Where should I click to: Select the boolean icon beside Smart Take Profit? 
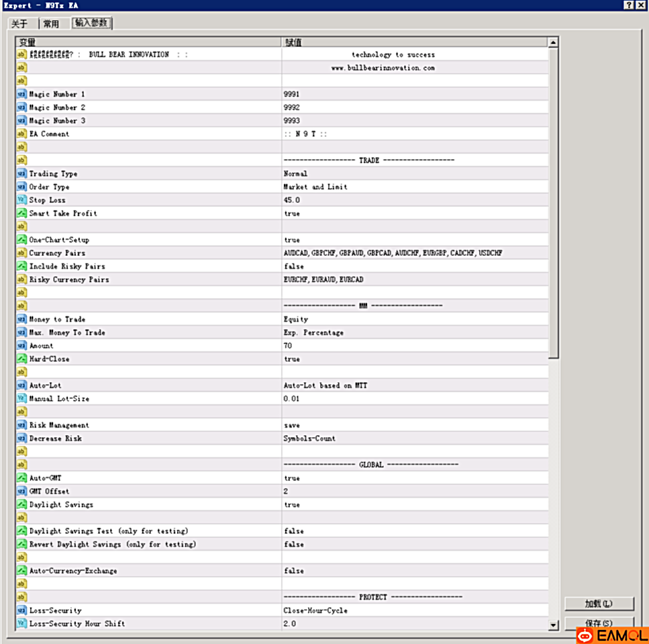click(x=21, y=213)
